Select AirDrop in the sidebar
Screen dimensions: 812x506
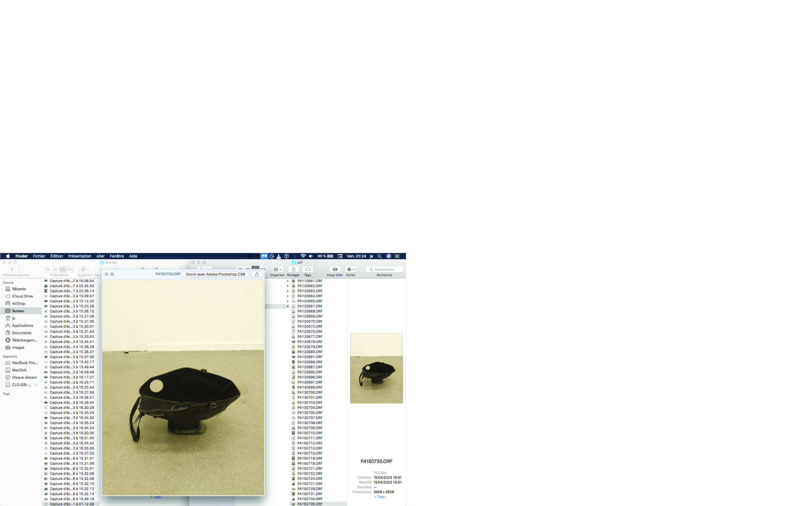click(x=18, y=303)
